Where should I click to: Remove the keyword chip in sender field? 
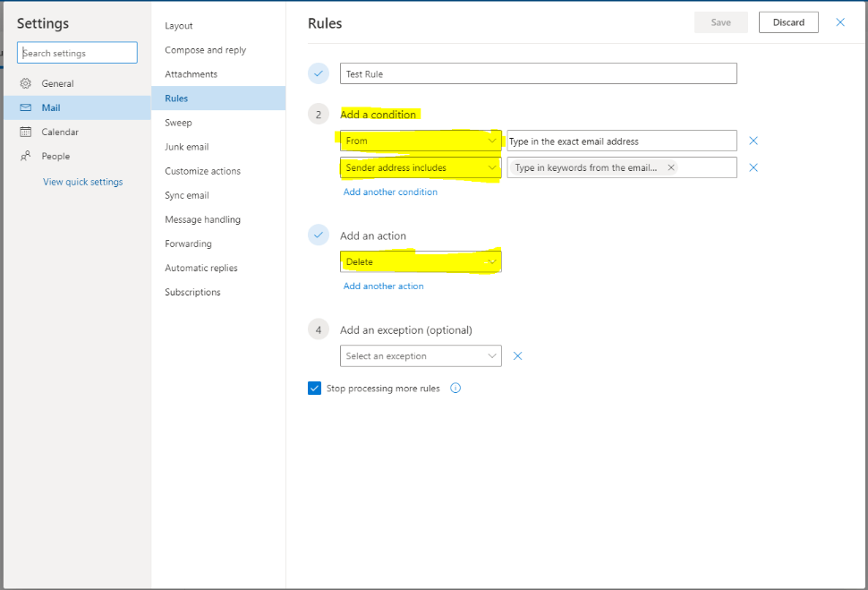coord(671,167)
